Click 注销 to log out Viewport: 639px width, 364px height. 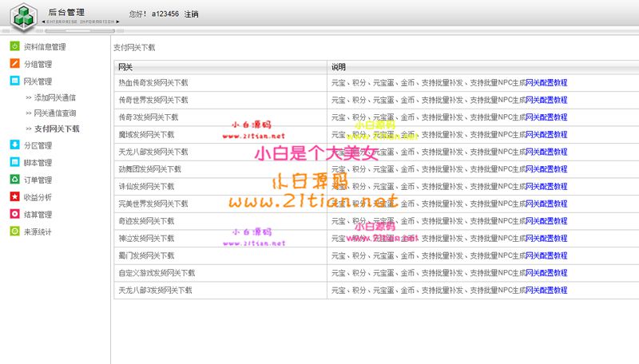pos(191,14)
